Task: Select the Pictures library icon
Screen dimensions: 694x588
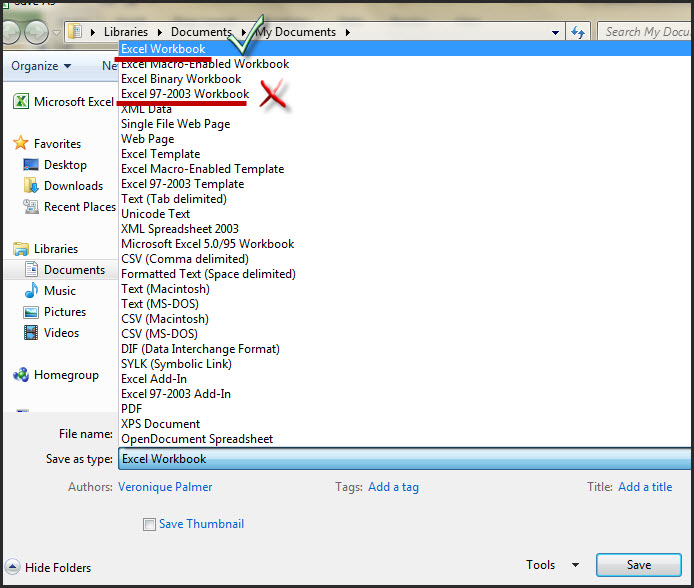Action: click(30, 312)
